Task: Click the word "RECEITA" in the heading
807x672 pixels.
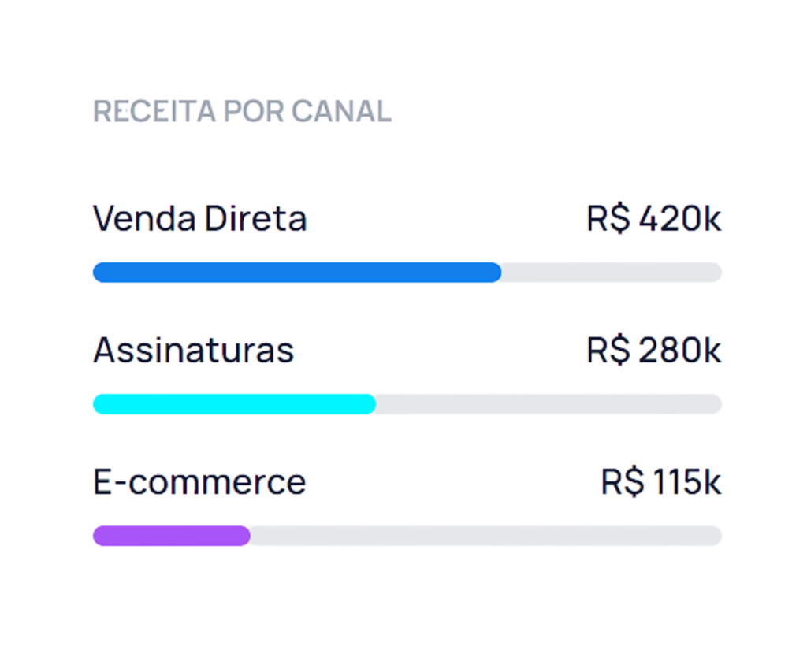Action: pos(154,112)
